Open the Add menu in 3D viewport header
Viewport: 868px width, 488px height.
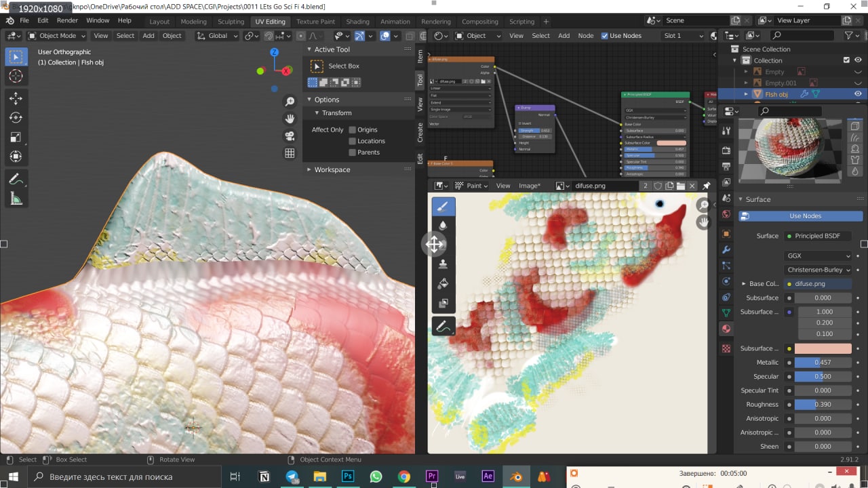[x=149, y=36]
